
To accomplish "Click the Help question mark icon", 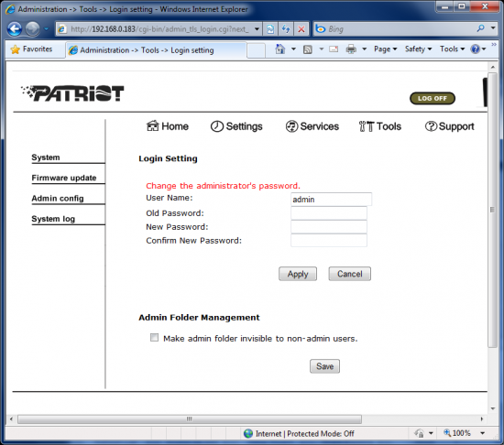I will click(x=475, y=49).
